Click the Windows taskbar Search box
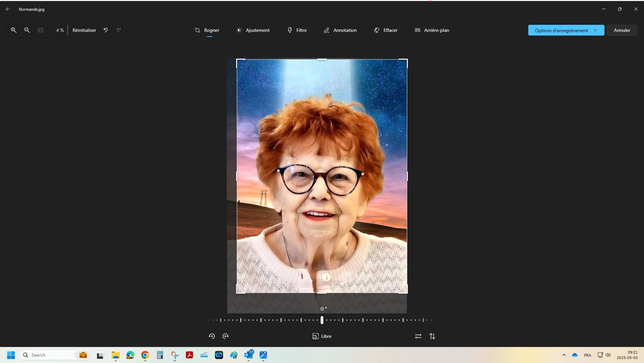Image resolution: width=644 pixels, height=363 pixels. pos(47,355)
